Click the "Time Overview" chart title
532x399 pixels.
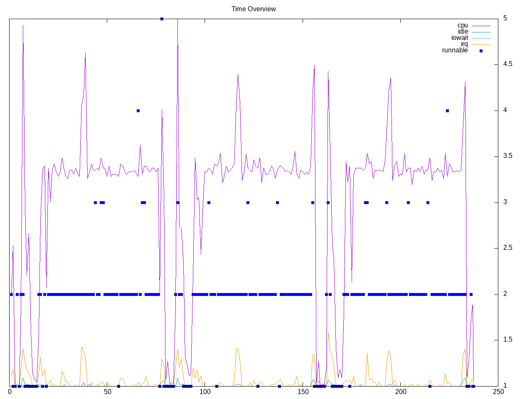[x=254, y=9]
